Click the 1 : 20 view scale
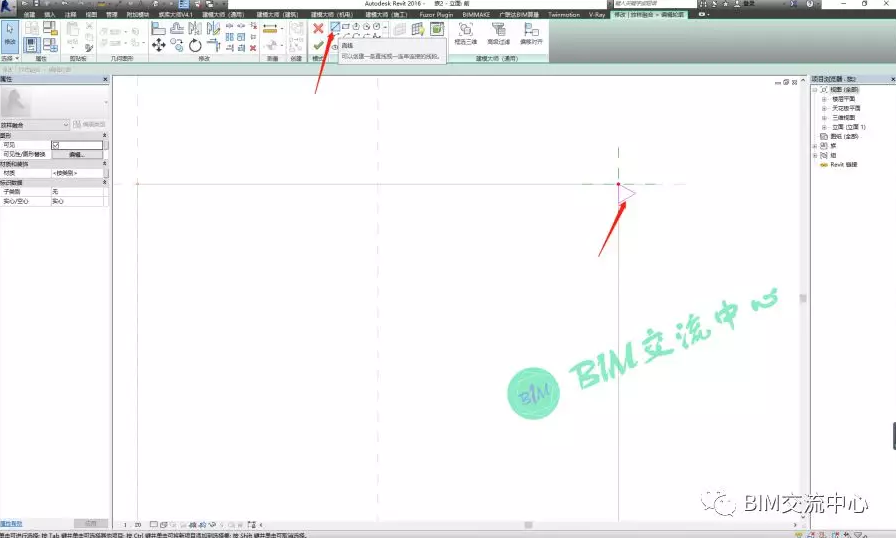This screenshot has height=538, width=896. point(132,525)
